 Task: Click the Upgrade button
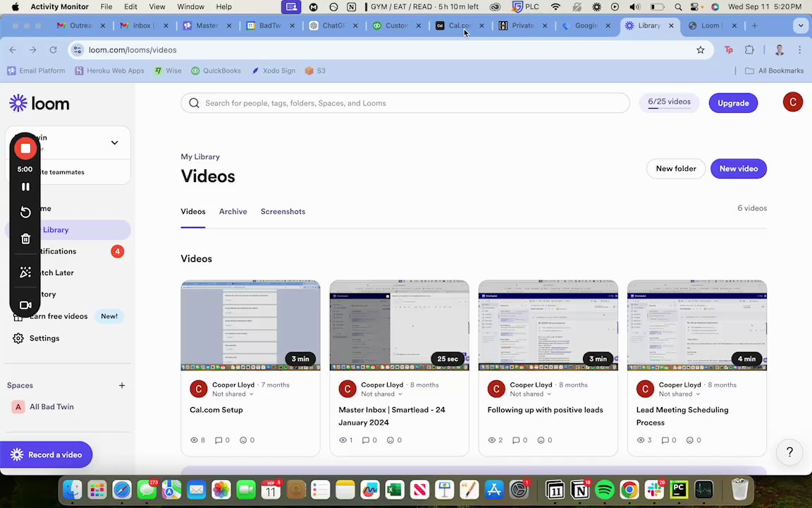click(x=733, y=103)
